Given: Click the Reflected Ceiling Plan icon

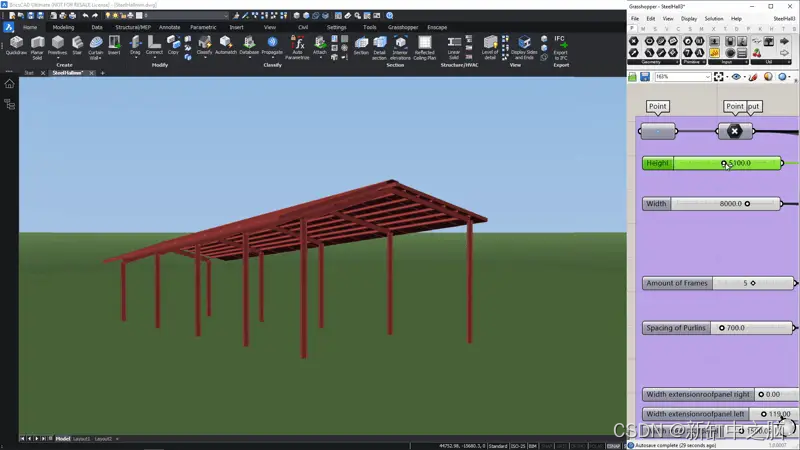Looking at the screenshot, I should pos(424,47).
